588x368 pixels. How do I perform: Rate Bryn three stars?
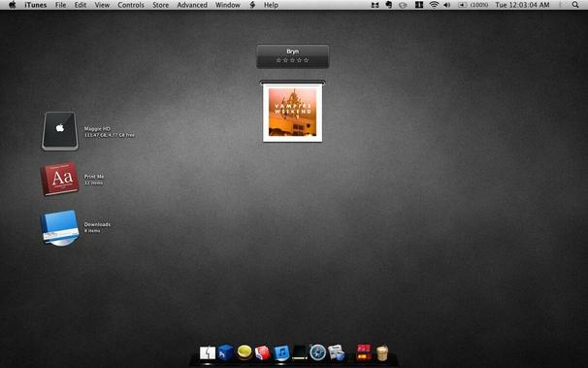(292, 60)
